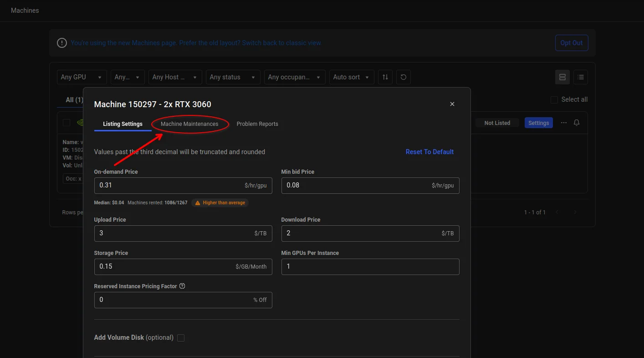Viewport: 644px width, 358px height.
Task: Click the Higher than average warning badge
Action: (x=220, y=202)
